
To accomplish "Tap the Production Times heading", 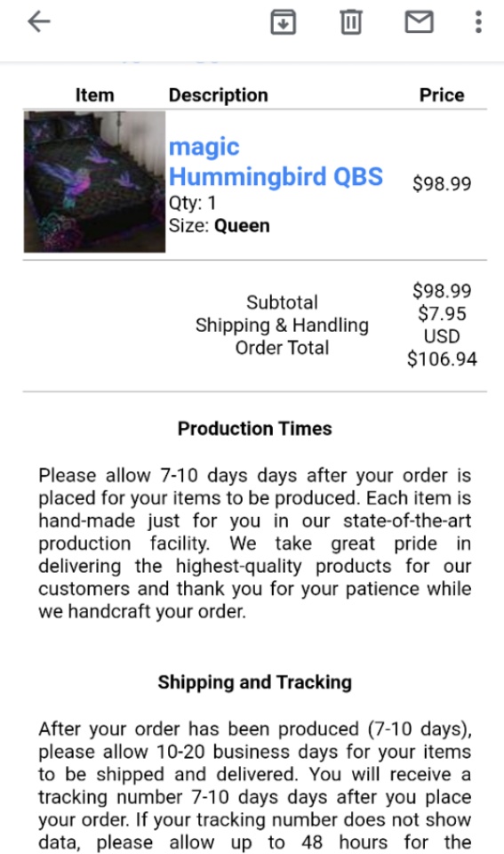I will [x=255, y=429].
